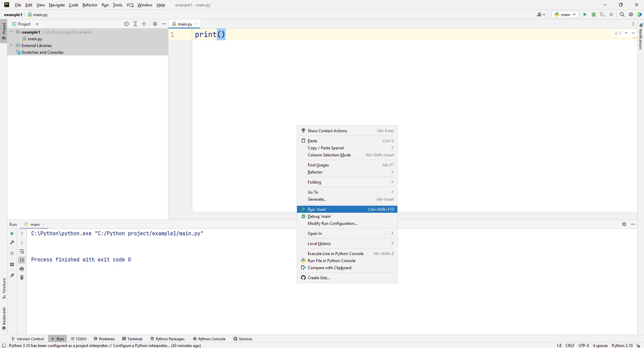
Task: Click the Select Opened File target icon
Action: [127, 24]
